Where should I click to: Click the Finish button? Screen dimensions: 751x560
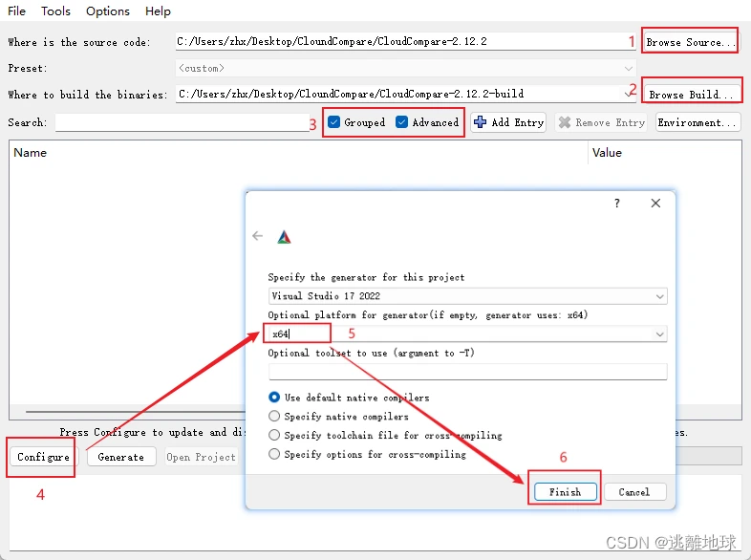pos(566,492)
